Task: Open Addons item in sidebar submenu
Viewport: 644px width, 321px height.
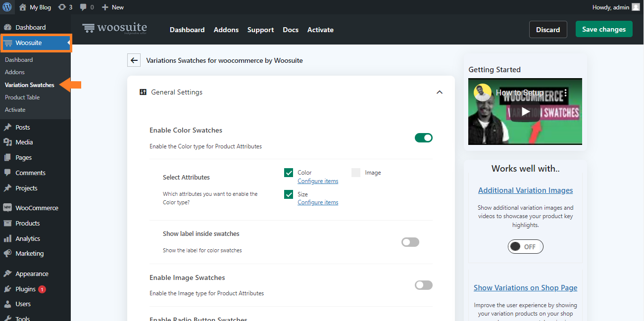Action: point(15,72)
